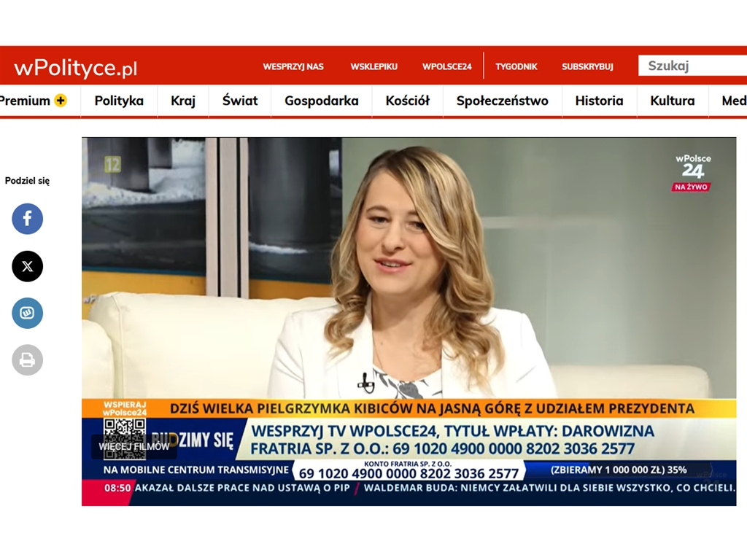Click the Subskrybuj link
747x560 pixels.
587,66
